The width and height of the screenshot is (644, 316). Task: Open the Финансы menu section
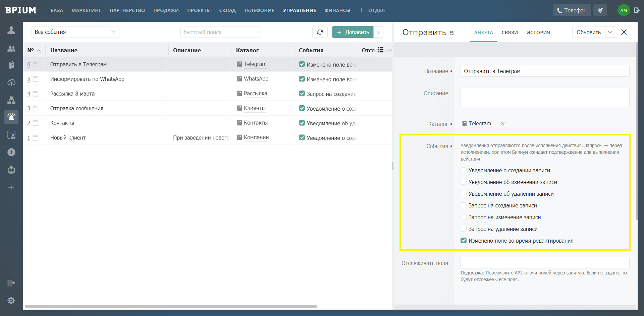[337, 10]
